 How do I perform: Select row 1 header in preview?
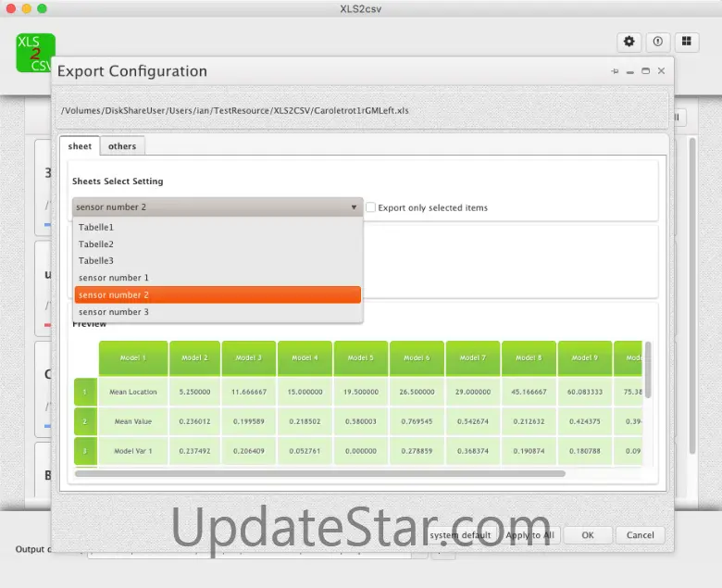(x=85, y=392)
